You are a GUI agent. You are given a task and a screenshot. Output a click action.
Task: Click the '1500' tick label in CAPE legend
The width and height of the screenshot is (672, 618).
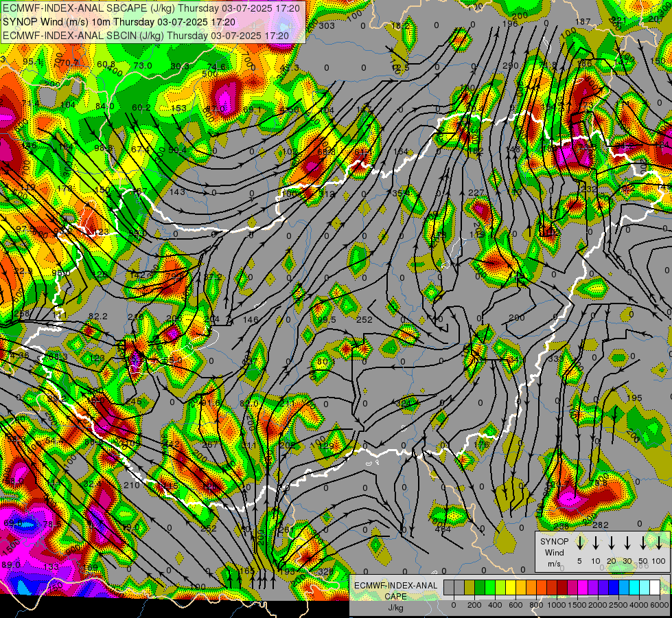point(577,605)
